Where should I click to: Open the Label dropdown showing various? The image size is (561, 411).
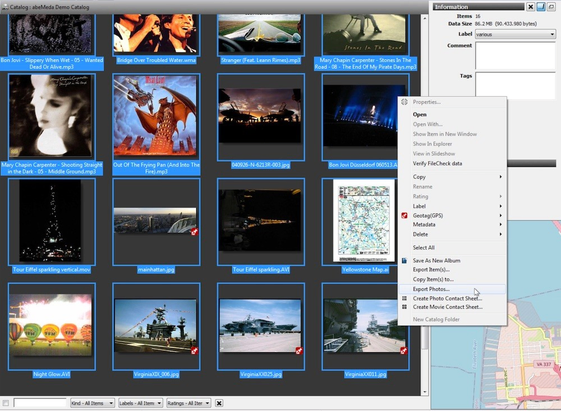tap(515, 34)
